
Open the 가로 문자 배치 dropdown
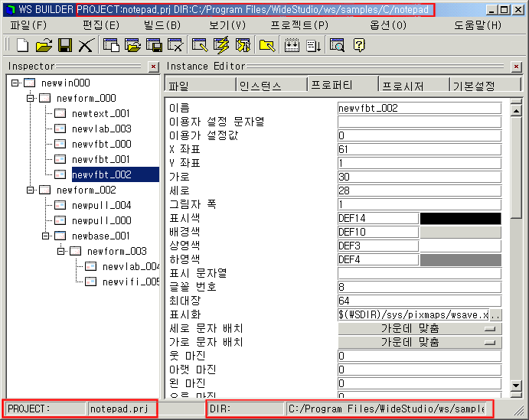[420, 342]
